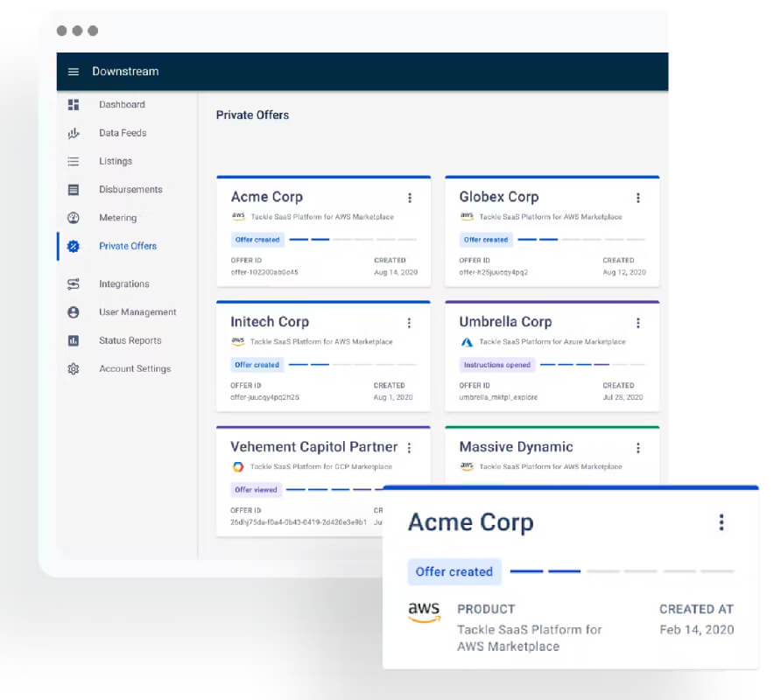
Task: Click the Offer created badge on the Initech Corp card
Action: (x=257, y=365)
